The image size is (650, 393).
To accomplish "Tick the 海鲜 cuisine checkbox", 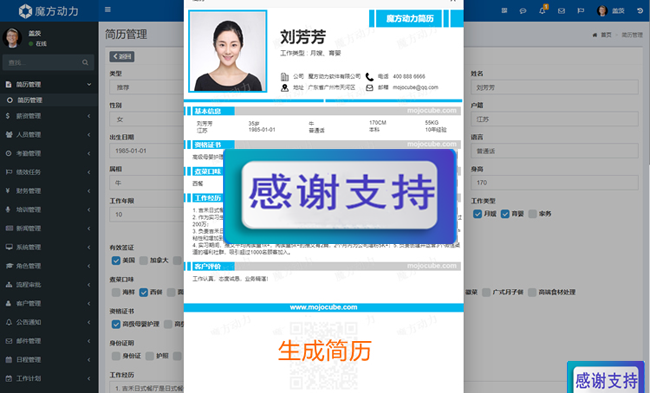I will tap(116, 292).
